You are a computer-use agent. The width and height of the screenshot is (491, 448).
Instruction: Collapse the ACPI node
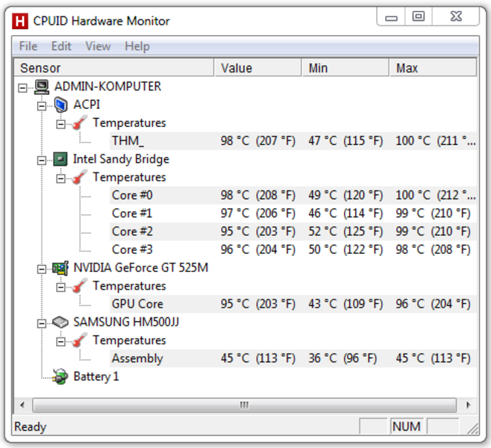(x=42, y=106)
